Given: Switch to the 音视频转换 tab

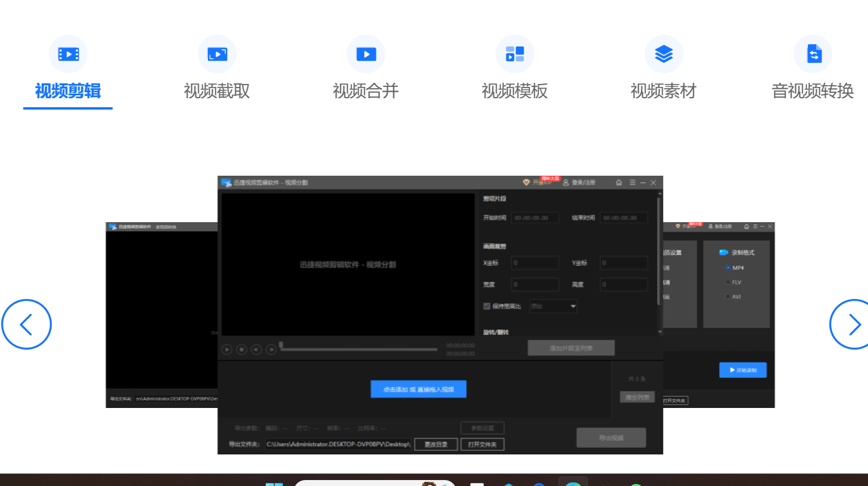Looking at the screenshot, I should tap(813, 91).
